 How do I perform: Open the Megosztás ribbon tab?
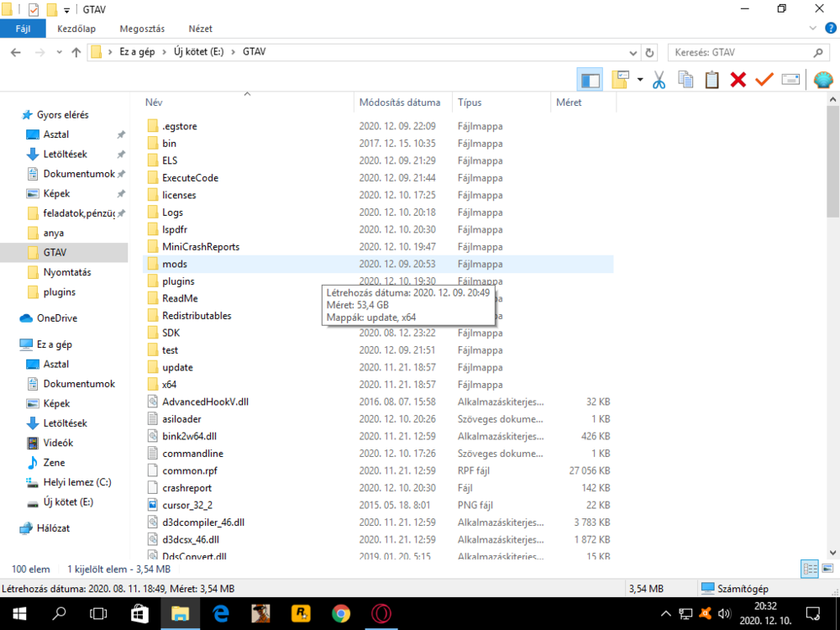tap(142, 29)
